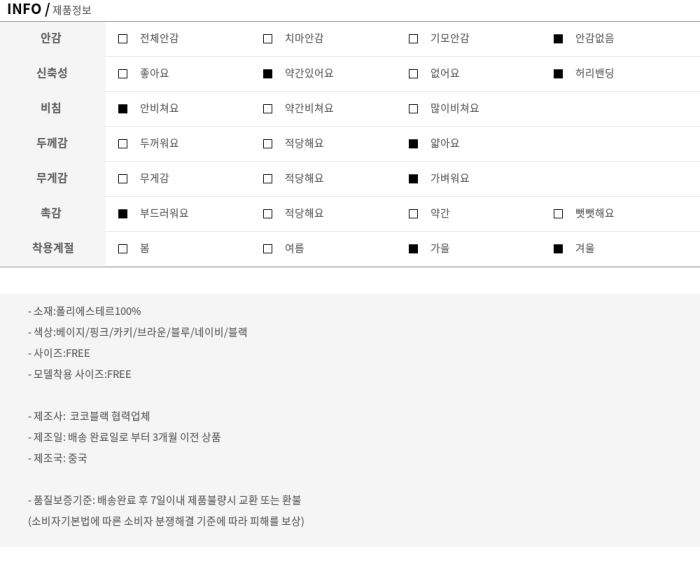Image resolution: width=700 pixels, height=574 pixels.
Task: Tick the 두꺼워요 checkbox
Action: tap(123, 144)
